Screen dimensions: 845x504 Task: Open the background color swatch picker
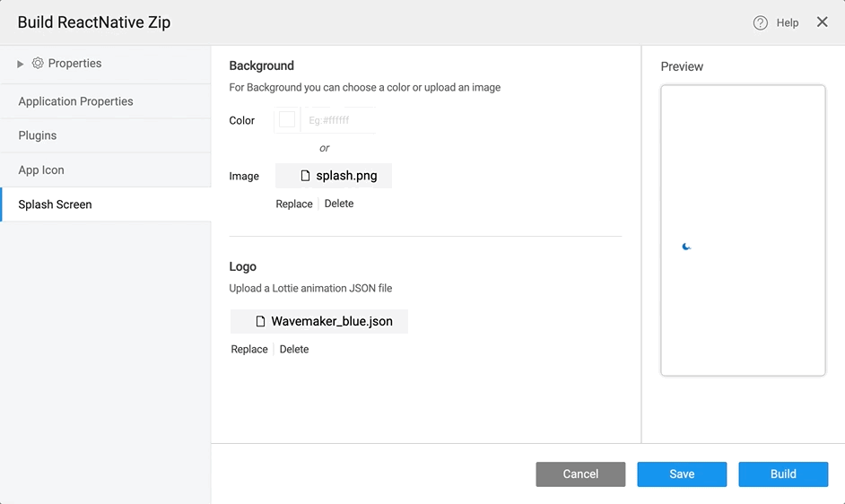point(287,120)
